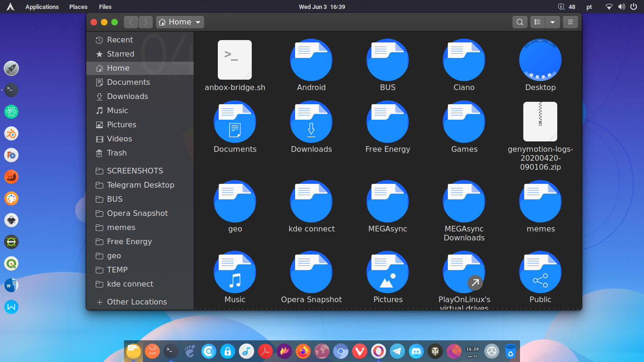This screenshot has width=644, height=362.
Task: Go to the SCREENSHOTS bookmark
Action: (x=135, y=171)
